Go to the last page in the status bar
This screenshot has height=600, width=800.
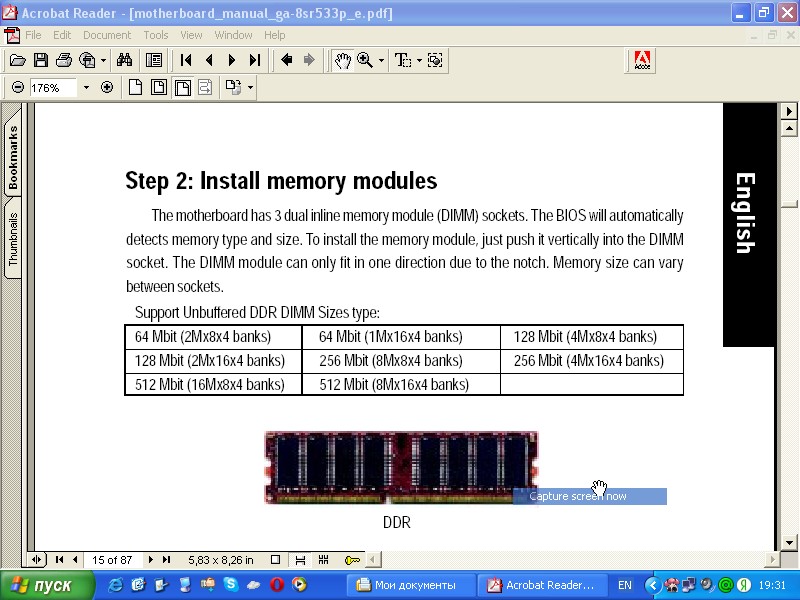166,560
